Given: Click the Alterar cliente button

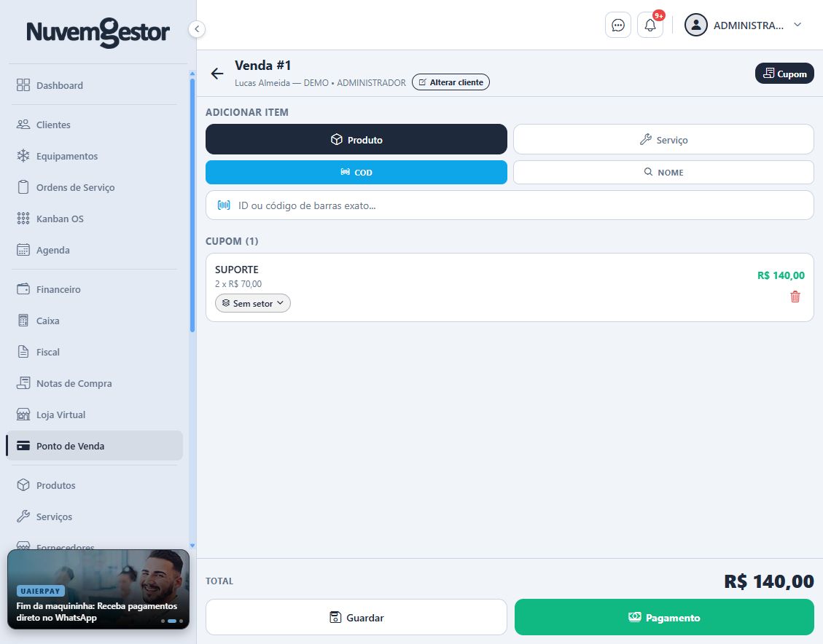Looking at the screenshot, I should (x=451, y=82).
